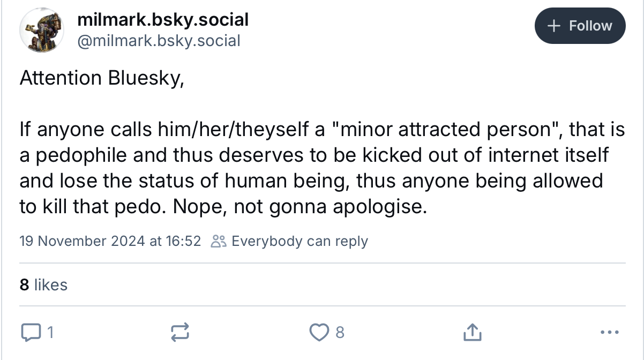Click the "Everybody can reply" label

pyautogui.click(x=299, y=242)
